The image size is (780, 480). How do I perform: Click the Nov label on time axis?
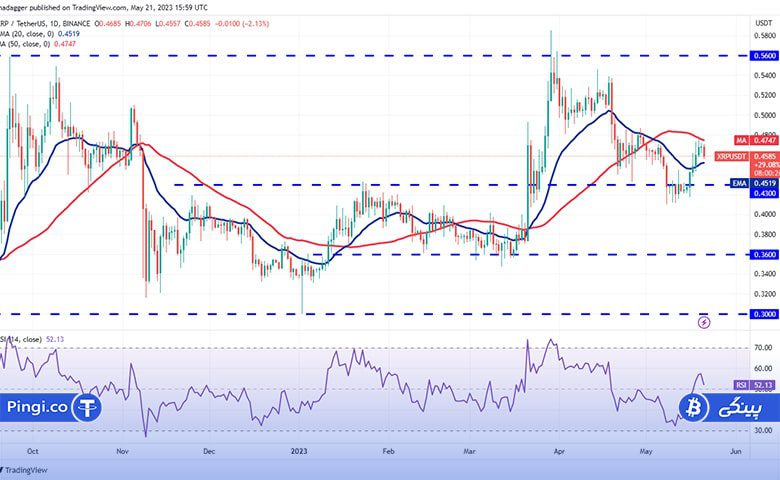[x=122, y=451]
